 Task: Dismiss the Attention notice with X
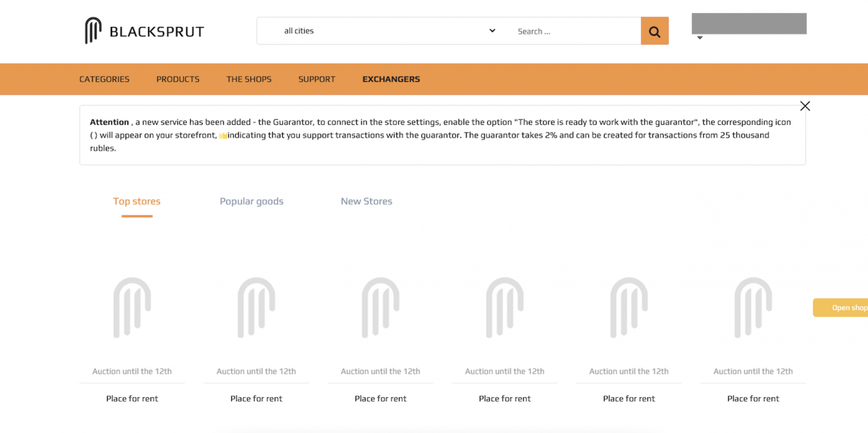click(x=805, y=106)
